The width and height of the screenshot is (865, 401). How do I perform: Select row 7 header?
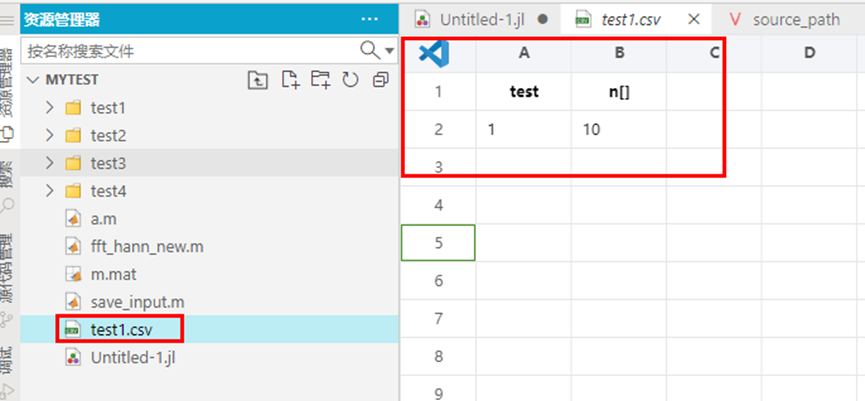pyautogui.click(x=439, y=318)
